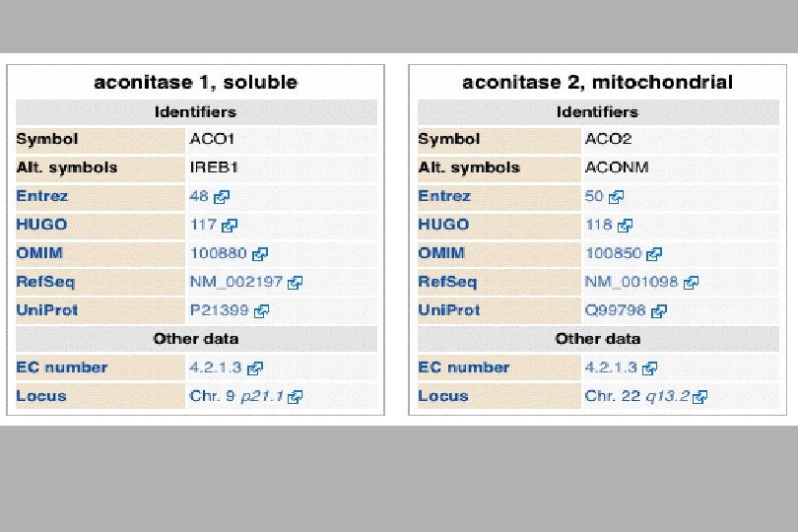Click the external link icon beside Q99798
This screenshot has width=798, height=532.
click(x=659, y=310)
